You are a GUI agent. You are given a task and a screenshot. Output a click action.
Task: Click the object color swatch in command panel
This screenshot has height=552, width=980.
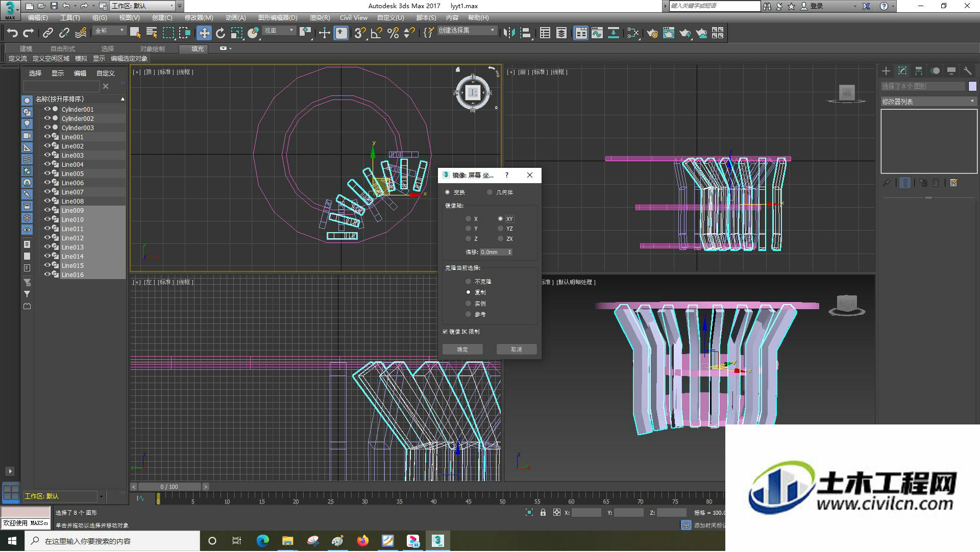972,86
